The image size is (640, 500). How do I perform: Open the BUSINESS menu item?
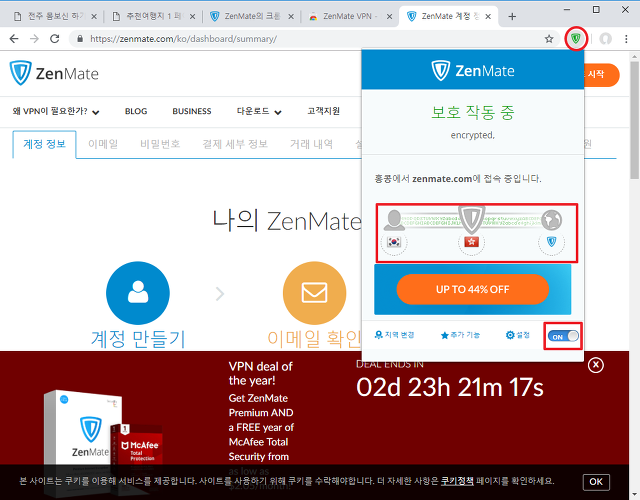click(x=192, y=111)
